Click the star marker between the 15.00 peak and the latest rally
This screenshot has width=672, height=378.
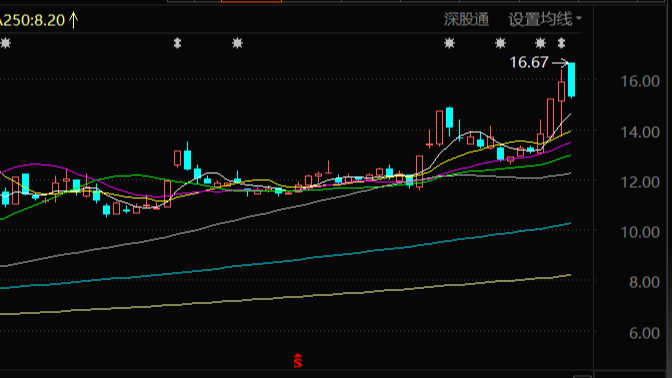[x=500, y=43]
